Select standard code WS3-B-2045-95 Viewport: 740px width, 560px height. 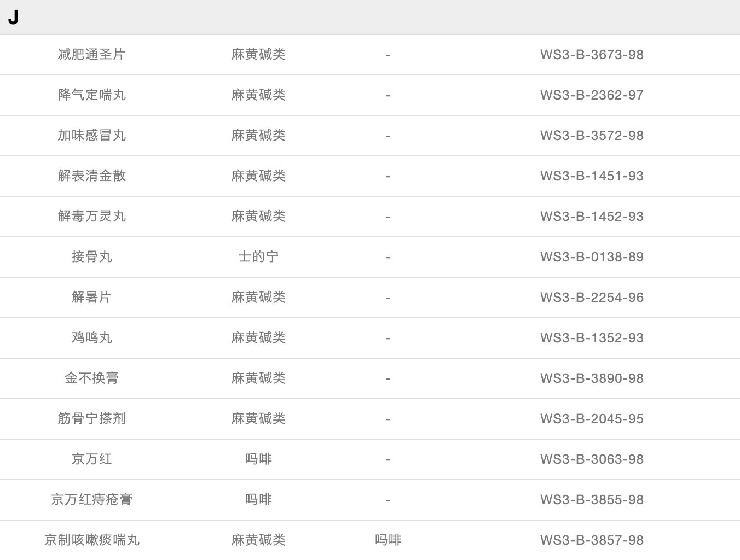[x=592, y=419]
